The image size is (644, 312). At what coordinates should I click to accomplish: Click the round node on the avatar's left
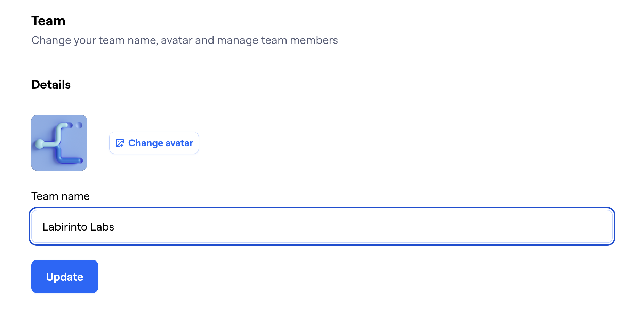(40, 143)
